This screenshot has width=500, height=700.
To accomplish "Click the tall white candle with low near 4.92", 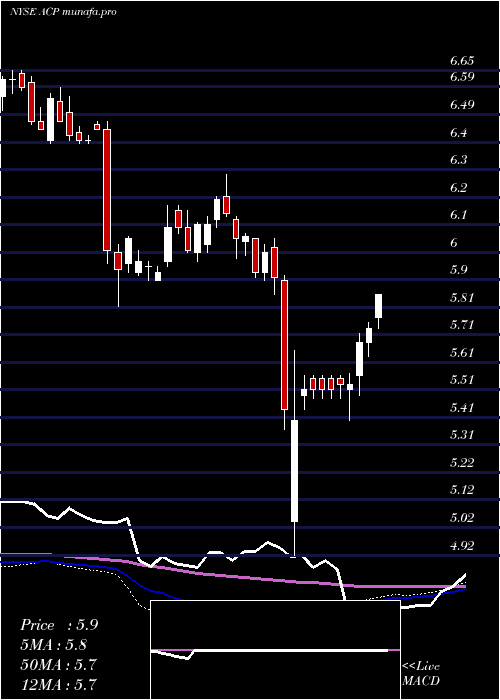I will pyautogui.click(x=295, y=471).
